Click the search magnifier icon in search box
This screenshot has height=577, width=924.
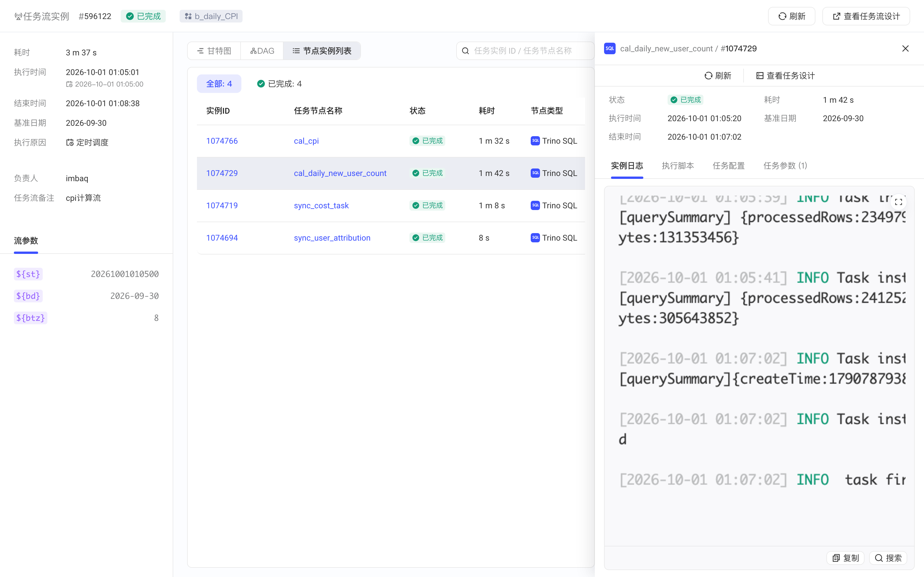click(465, 51)
